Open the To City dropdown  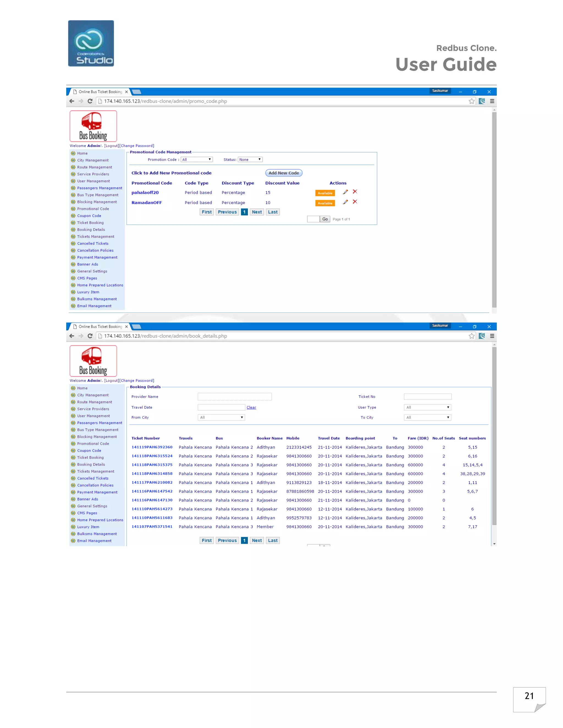coord(427,417)
